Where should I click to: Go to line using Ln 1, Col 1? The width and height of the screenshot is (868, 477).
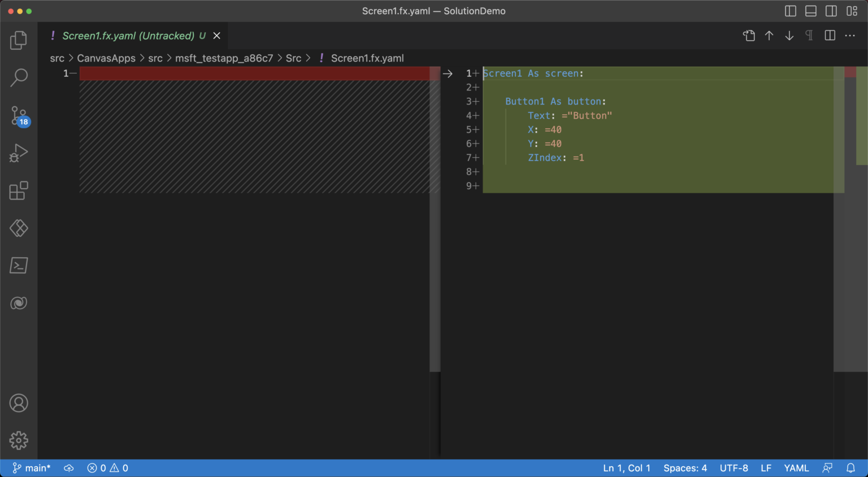point(626,468)
